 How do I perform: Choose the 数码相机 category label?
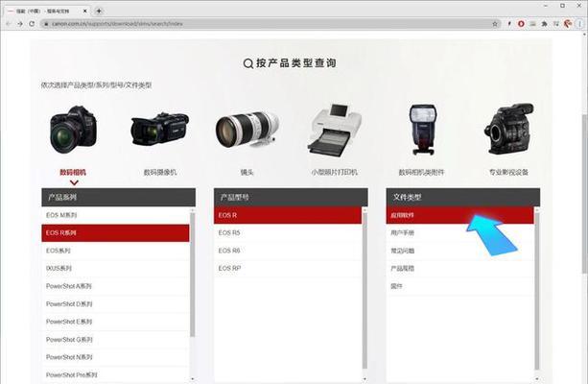click(x=73, y=172)
